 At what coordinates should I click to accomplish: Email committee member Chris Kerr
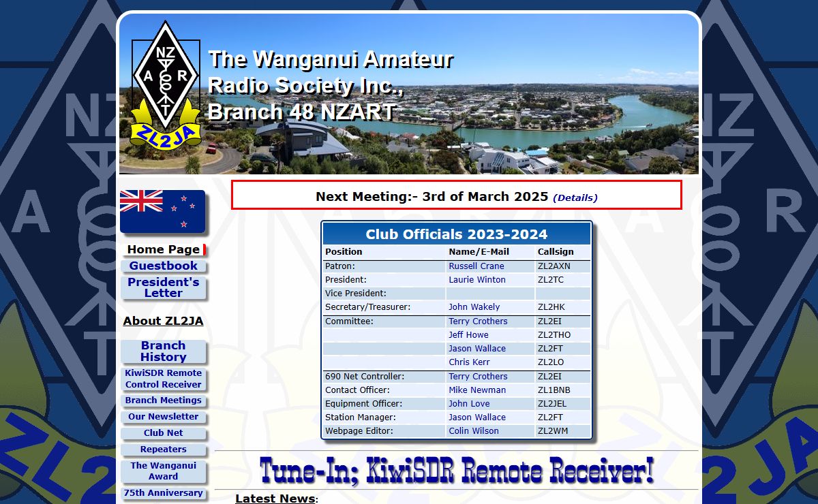tap(469, 362)
